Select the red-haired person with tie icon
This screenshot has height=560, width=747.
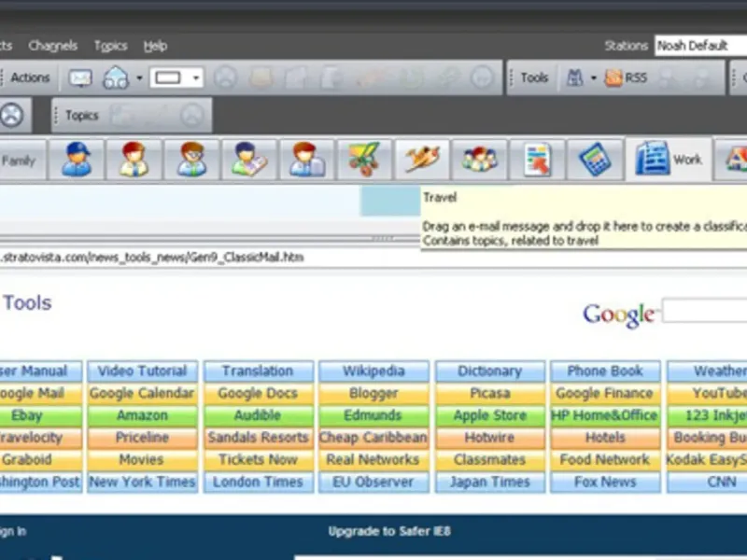point(134,160)
